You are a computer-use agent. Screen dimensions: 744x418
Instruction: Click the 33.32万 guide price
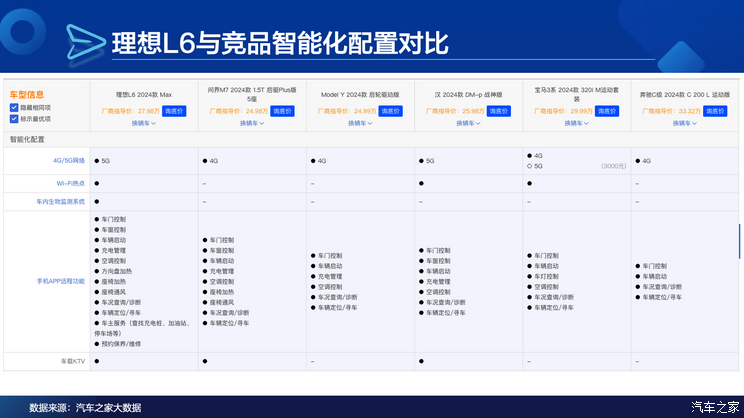tap(689, 111)
